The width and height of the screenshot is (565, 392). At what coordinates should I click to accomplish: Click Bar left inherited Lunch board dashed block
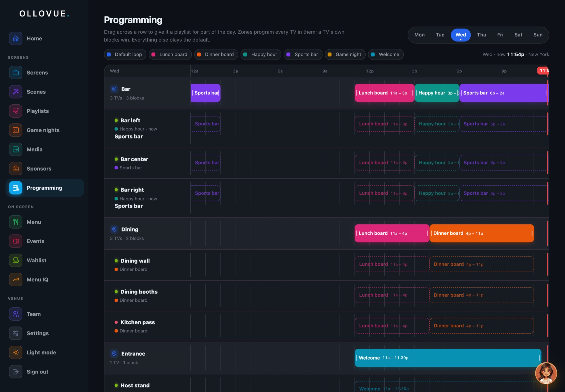point(384,124)
